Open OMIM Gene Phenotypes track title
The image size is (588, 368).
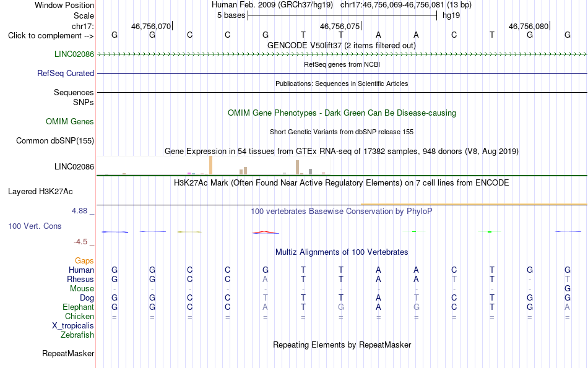[x=342, y=113]
